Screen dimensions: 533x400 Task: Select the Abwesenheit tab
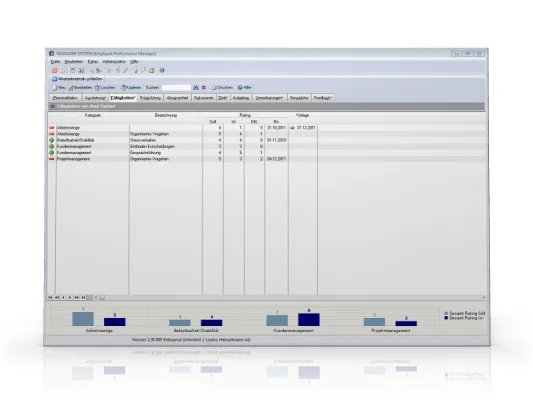click(x=177, y=98)
